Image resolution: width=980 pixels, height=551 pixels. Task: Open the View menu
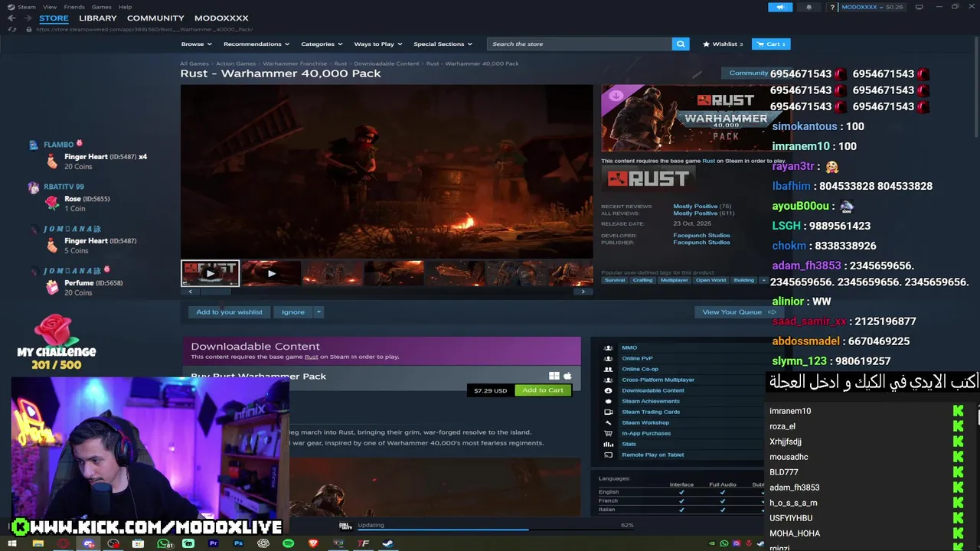[50, 7]
